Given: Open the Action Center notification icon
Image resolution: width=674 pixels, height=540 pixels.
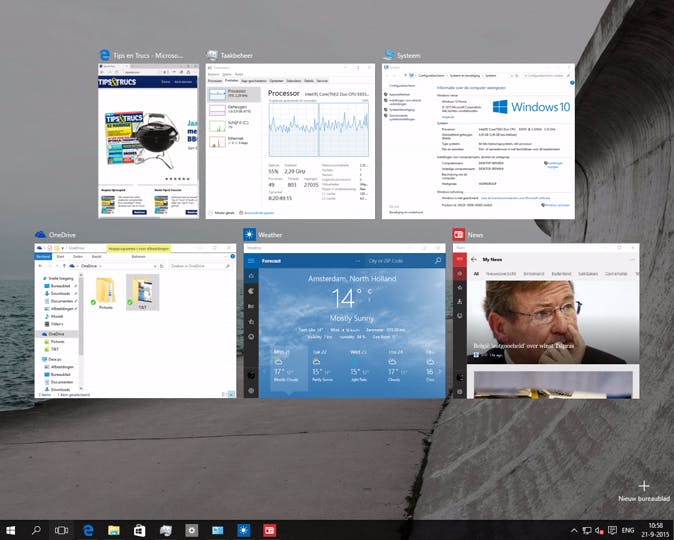Looking at the screenshot, I should click(613, 530).
